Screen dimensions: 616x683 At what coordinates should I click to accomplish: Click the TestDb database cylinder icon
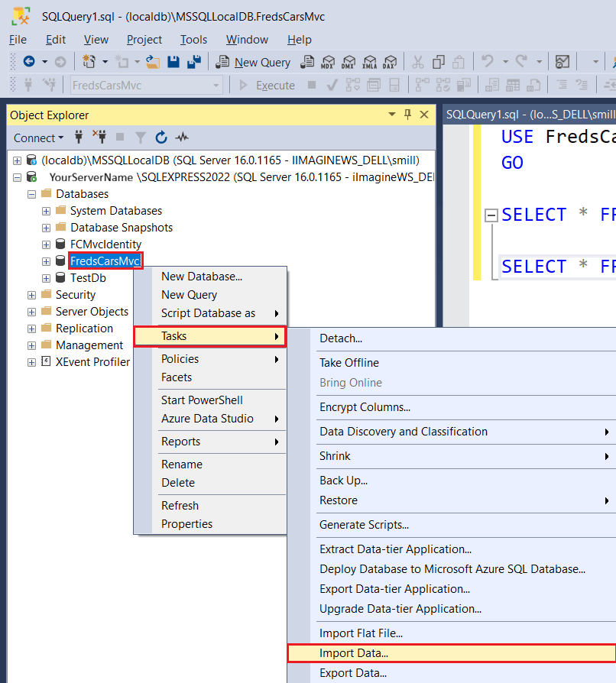pos(60,277)
